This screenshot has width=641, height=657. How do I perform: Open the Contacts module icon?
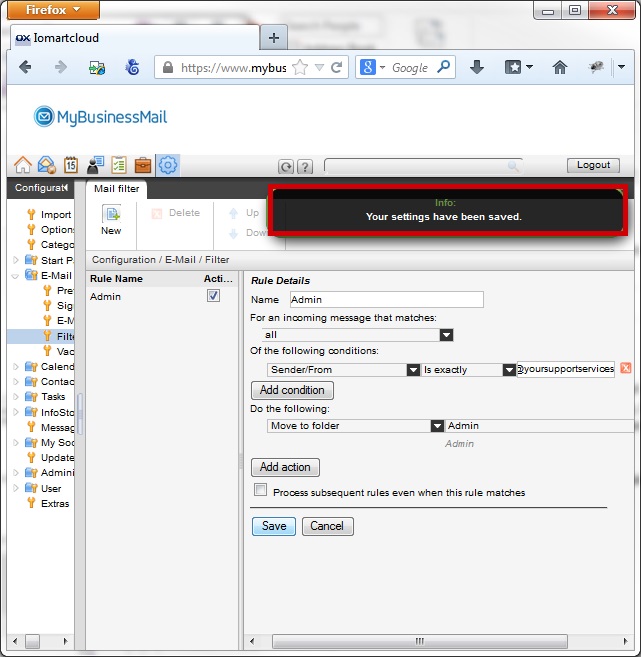pyautogui.click(x=95, y=166)
